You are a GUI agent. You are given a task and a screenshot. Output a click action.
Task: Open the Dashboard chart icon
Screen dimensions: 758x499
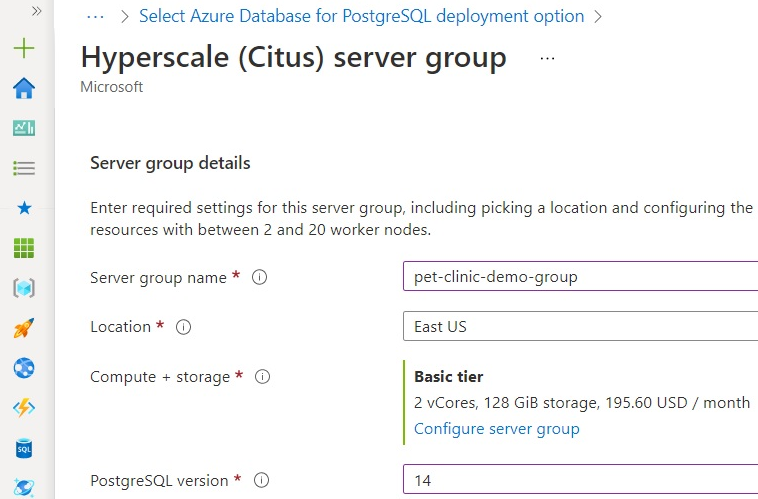click(24, 128)
